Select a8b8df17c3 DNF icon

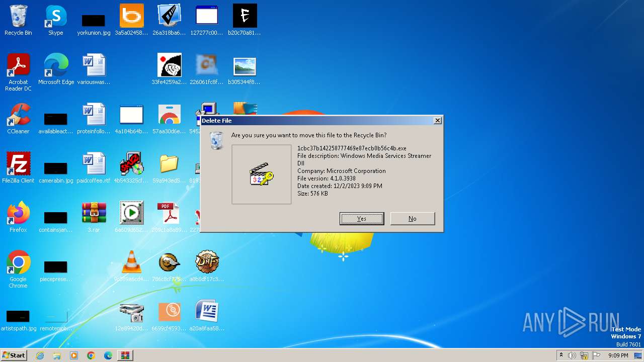[207, 266]
